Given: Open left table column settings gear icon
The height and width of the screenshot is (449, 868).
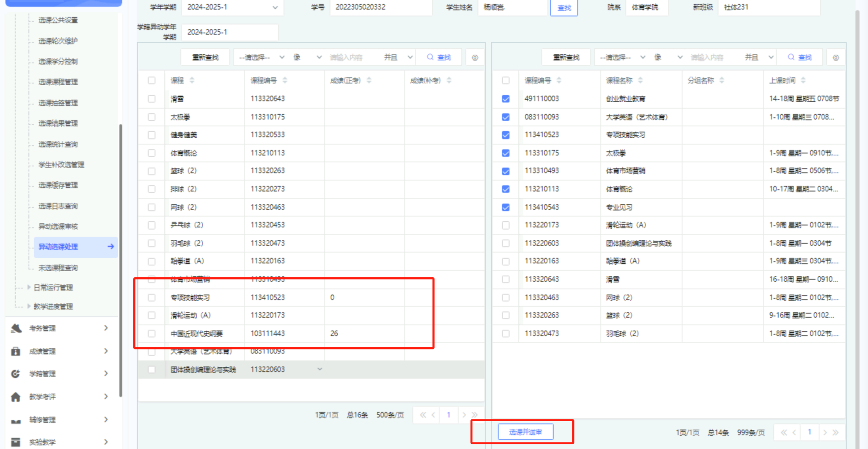Looking at the screenshot, I should click(475, 57).
